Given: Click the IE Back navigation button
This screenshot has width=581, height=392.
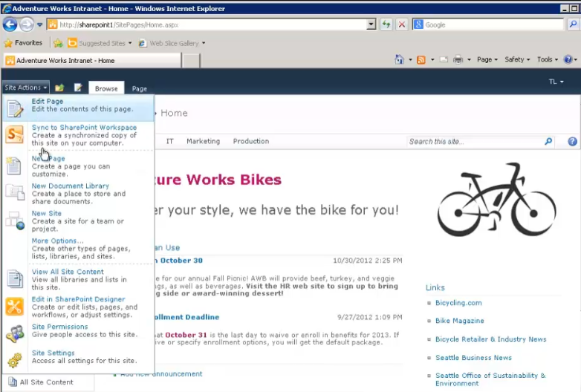Looking at the screenshot, I should click(x=10, y=24).
